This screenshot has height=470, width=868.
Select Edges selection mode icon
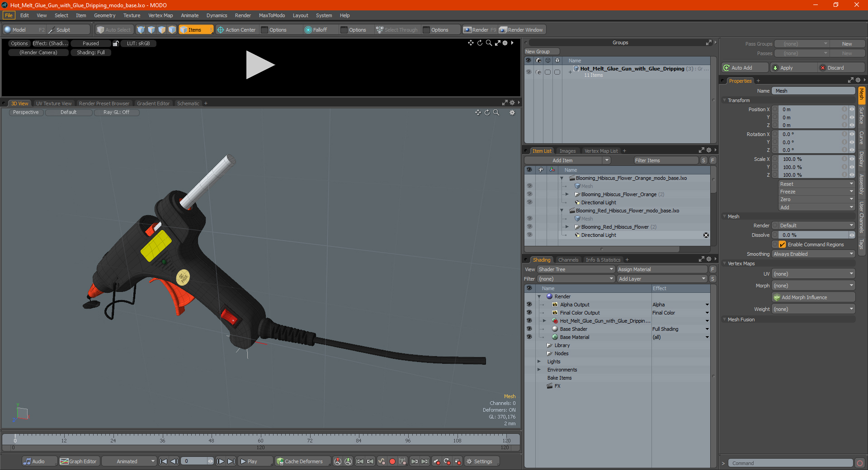151,30
